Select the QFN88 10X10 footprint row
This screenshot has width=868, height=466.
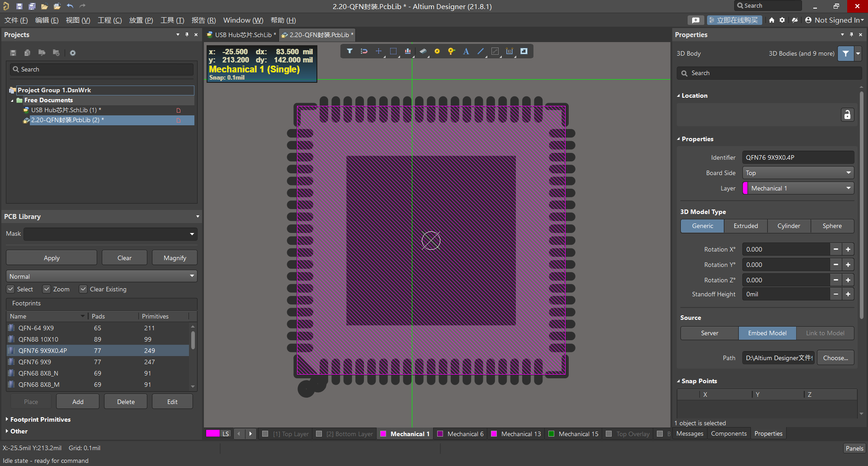(x=97, y=339)
